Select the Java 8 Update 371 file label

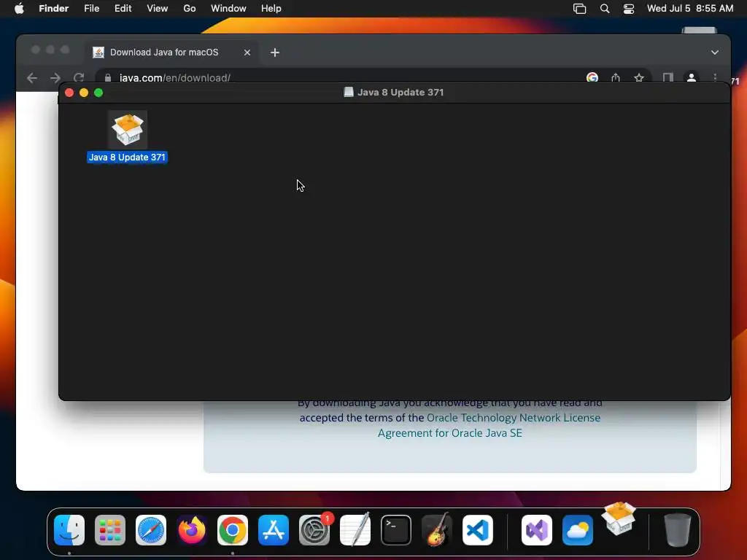127,157
